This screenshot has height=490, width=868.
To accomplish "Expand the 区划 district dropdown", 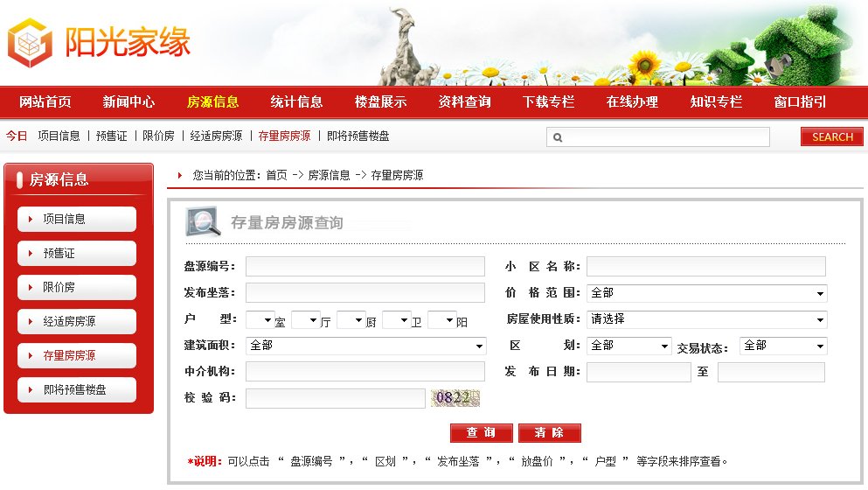I will click(628, 346).
